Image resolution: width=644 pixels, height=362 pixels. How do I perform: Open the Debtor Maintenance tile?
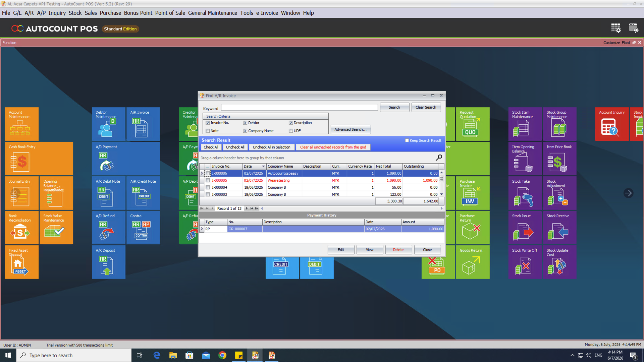pyautogui.click(x=109, y=124)
